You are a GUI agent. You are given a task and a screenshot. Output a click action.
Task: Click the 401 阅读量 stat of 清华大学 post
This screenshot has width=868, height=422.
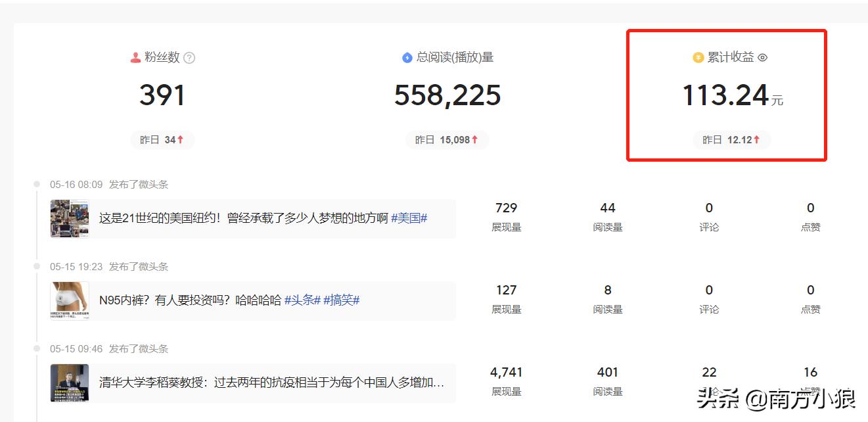608,372
